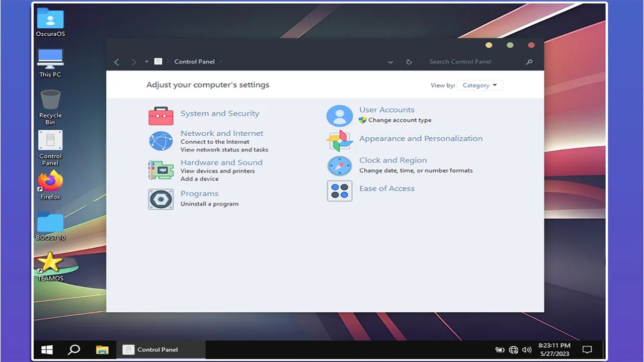Select the Control Panel desktop shortcut
644x362 pixels.
click(50, 148)
